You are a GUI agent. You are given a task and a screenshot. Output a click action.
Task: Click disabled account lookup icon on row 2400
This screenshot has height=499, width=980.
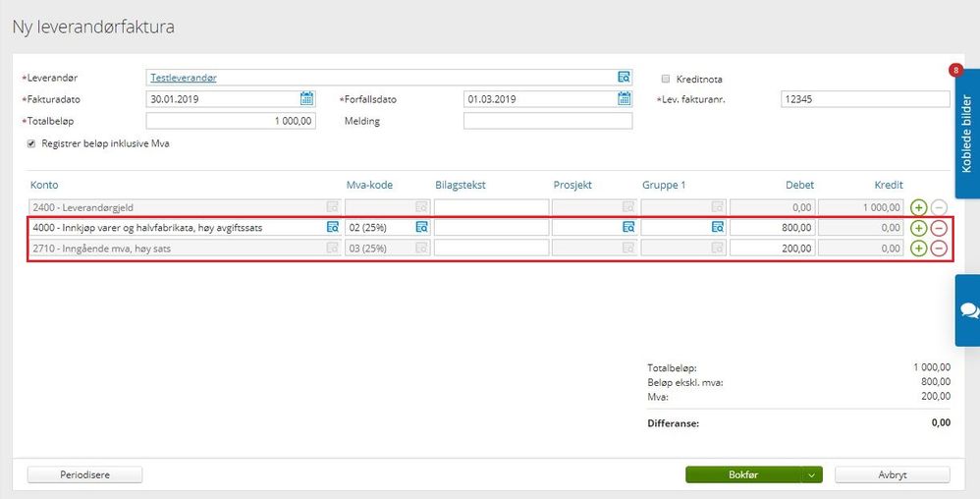pos(333,207)
